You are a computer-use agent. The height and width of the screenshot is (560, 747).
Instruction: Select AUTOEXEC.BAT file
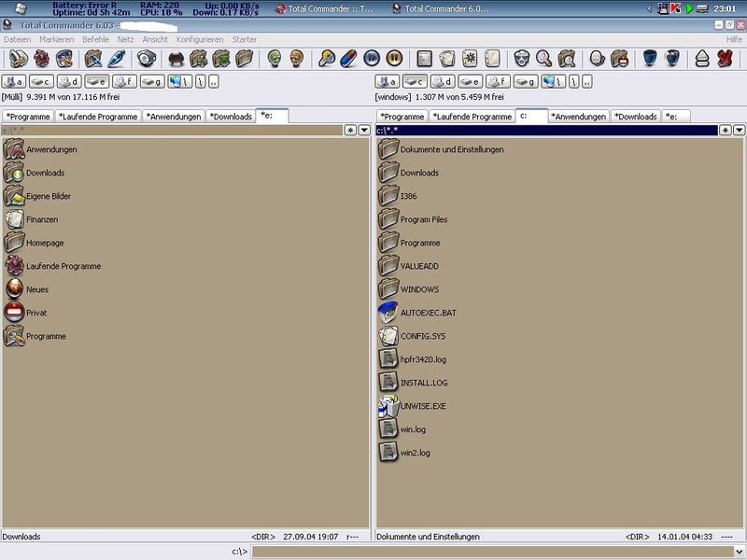point(416,313)
